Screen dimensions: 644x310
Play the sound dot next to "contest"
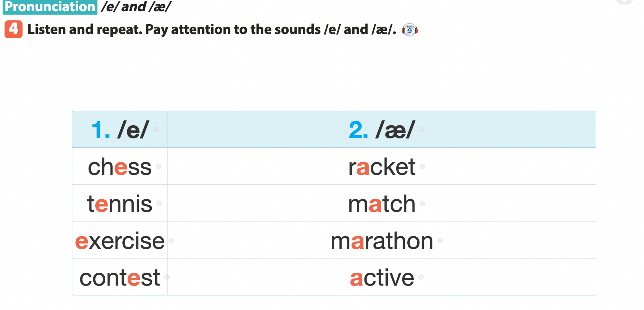point(167,277)
